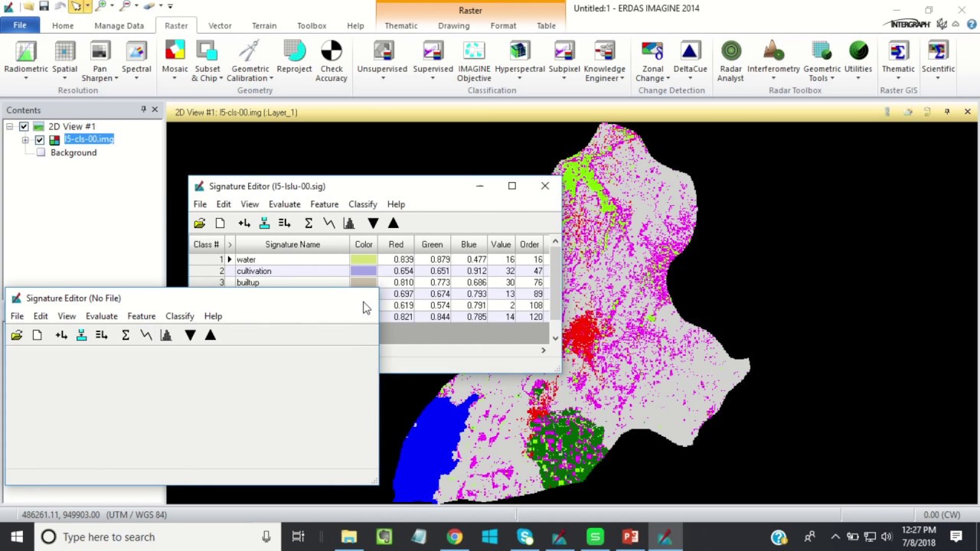
Task: Pin the Contents panel
Action: pos(143,110)
